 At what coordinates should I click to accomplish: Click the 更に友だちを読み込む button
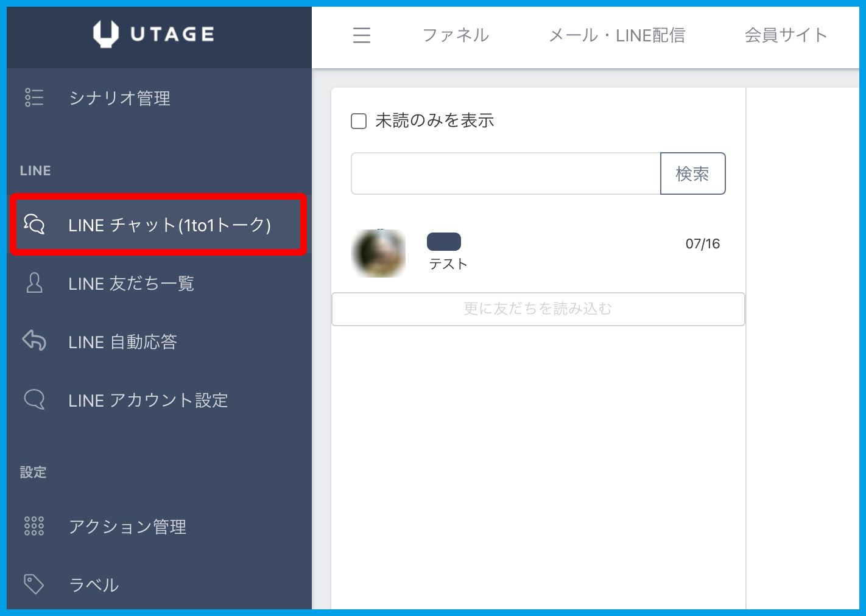coord(538,309)
